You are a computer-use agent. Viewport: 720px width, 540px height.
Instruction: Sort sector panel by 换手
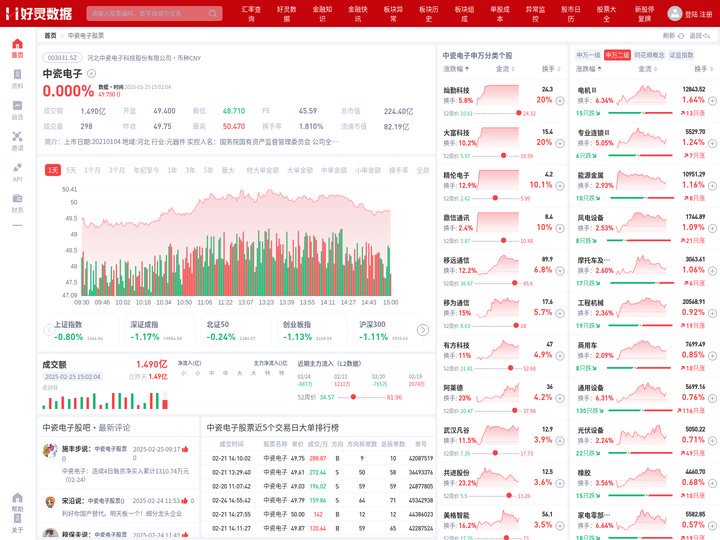(703, 69)
